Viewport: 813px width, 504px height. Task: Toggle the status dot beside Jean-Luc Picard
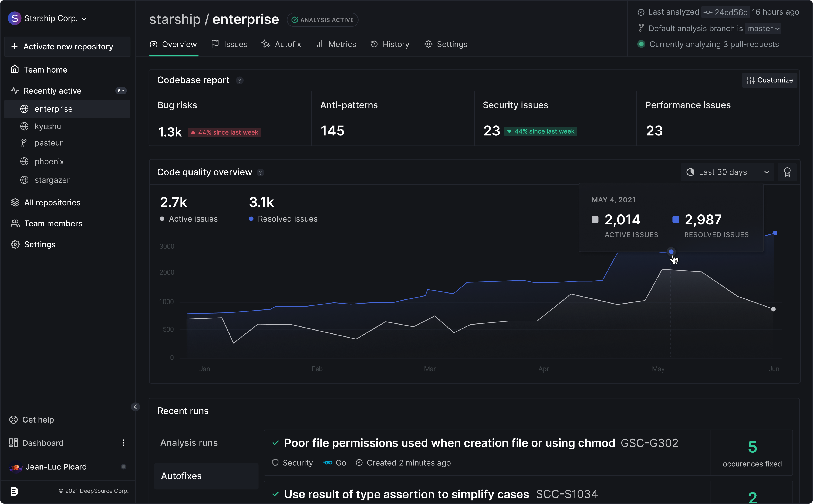click(123, 467)
